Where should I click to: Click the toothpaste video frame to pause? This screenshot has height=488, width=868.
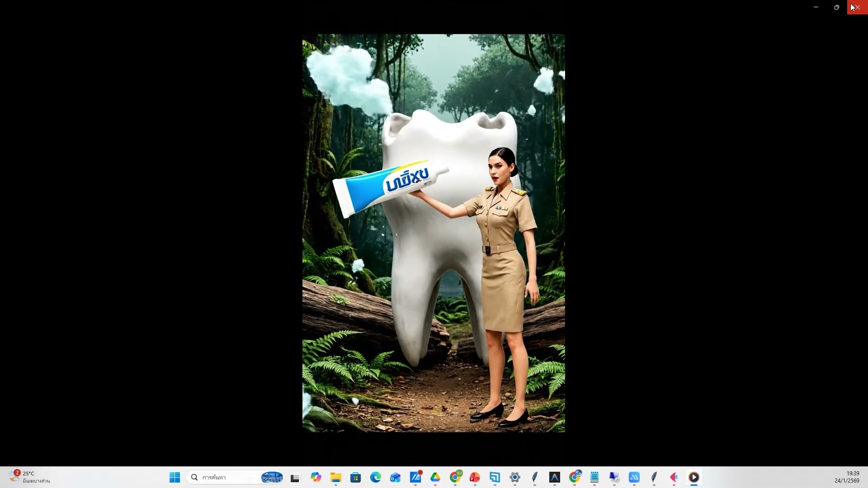(433, 233)
